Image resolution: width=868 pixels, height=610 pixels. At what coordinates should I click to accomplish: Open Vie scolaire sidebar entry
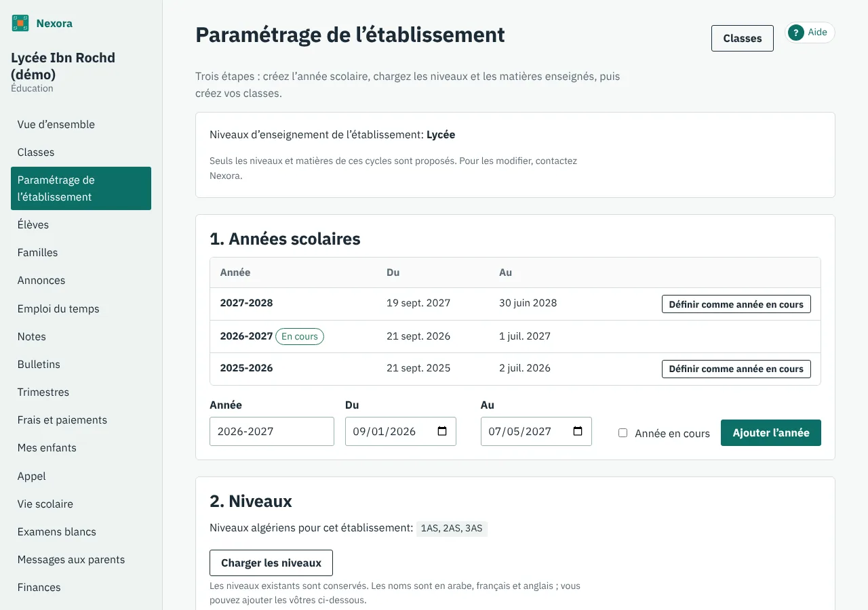click(81, 504)
